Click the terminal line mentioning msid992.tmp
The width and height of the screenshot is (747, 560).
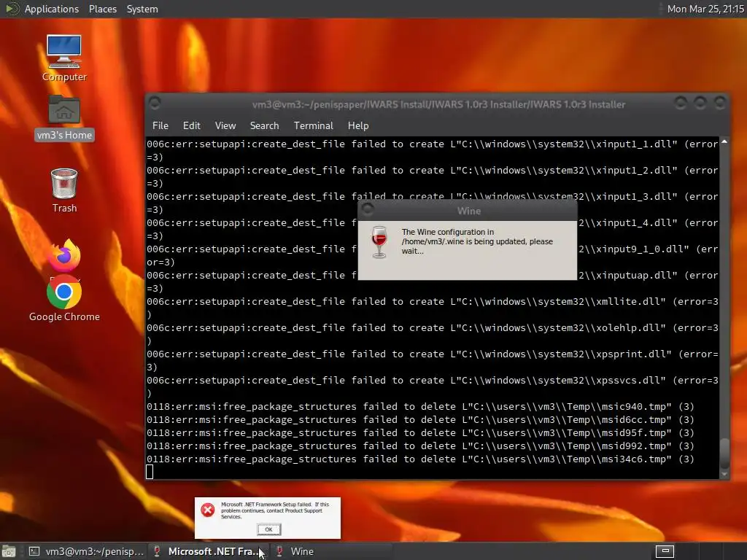(x=420, y=446)
